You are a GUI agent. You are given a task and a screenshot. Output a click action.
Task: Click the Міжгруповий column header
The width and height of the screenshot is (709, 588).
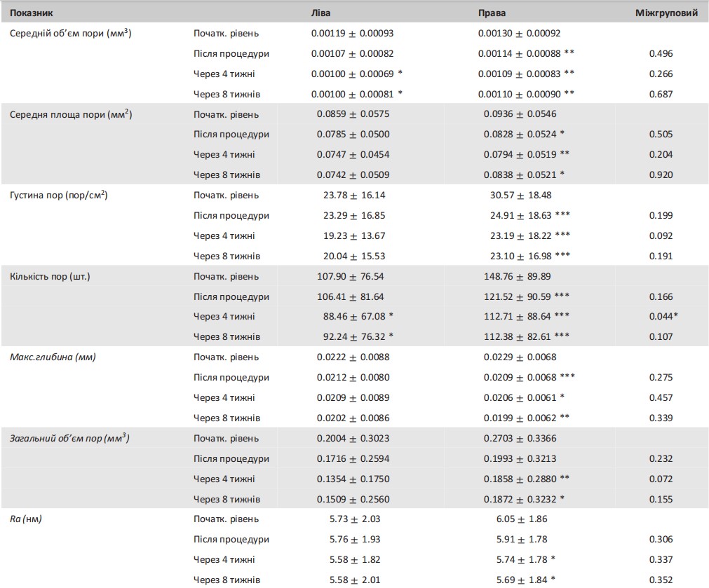coord(666,13)
